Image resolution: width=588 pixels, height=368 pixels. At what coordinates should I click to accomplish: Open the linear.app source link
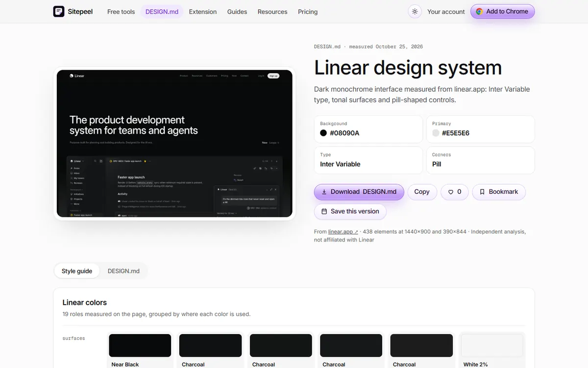[x=343, y=232]
